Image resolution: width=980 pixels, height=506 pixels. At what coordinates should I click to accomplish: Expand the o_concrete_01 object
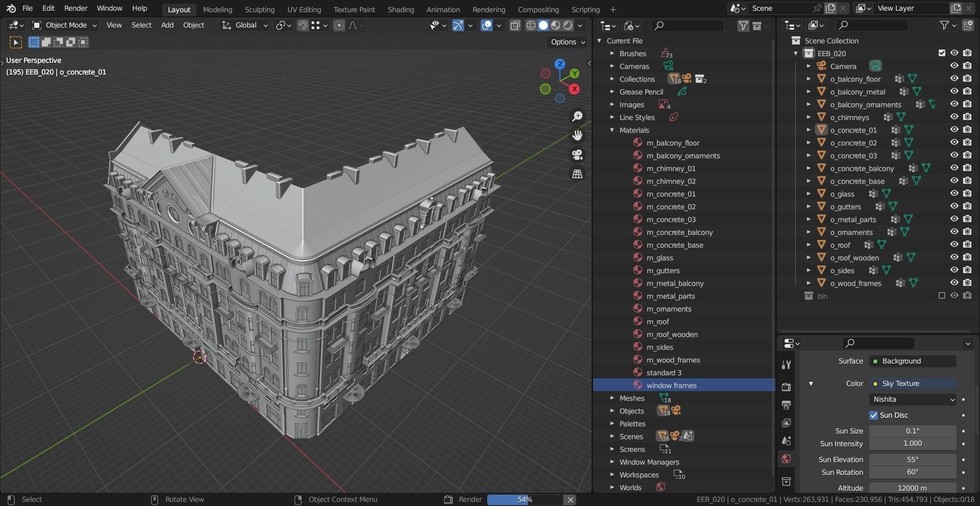(808, 130)
